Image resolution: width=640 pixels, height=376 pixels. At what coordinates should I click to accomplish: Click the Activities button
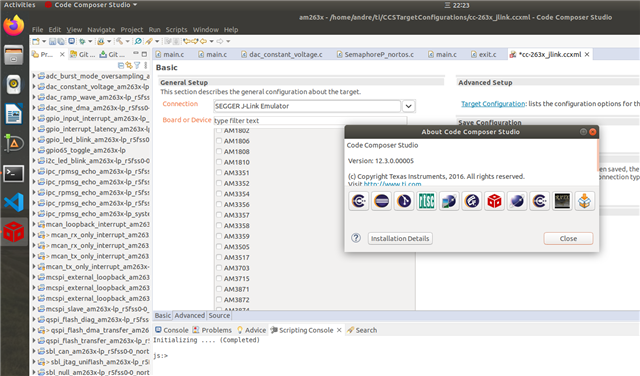point(19,5)
